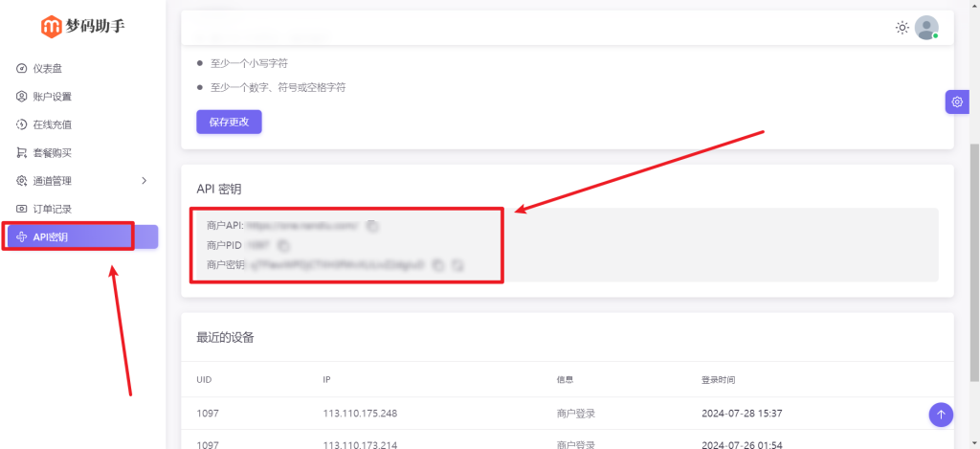Screen dimensions: 980x449
Task: Click the 保存更改 button
Action: (229, 123)
